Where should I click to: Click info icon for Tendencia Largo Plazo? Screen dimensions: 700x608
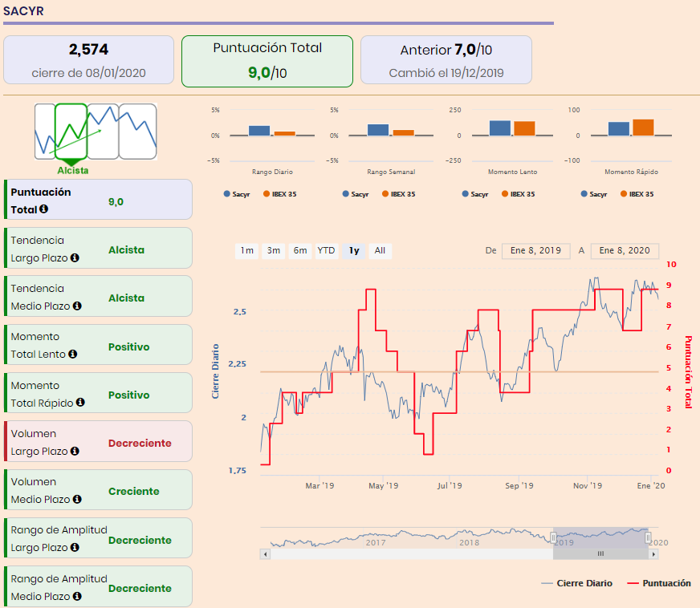(x=75, y=257)
